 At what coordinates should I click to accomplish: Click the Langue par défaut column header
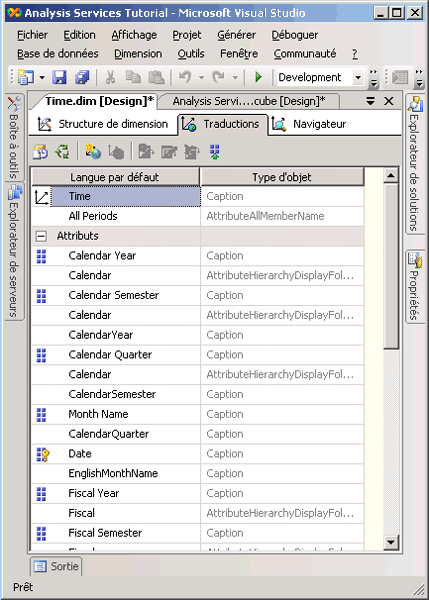point(115,177)
